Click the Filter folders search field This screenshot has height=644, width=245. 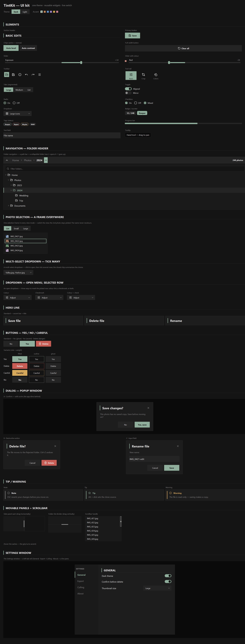coord(125,169)
